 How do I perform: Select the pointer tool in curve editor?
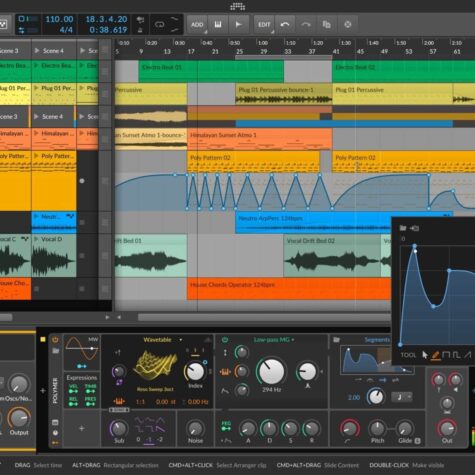pos(424,355)
